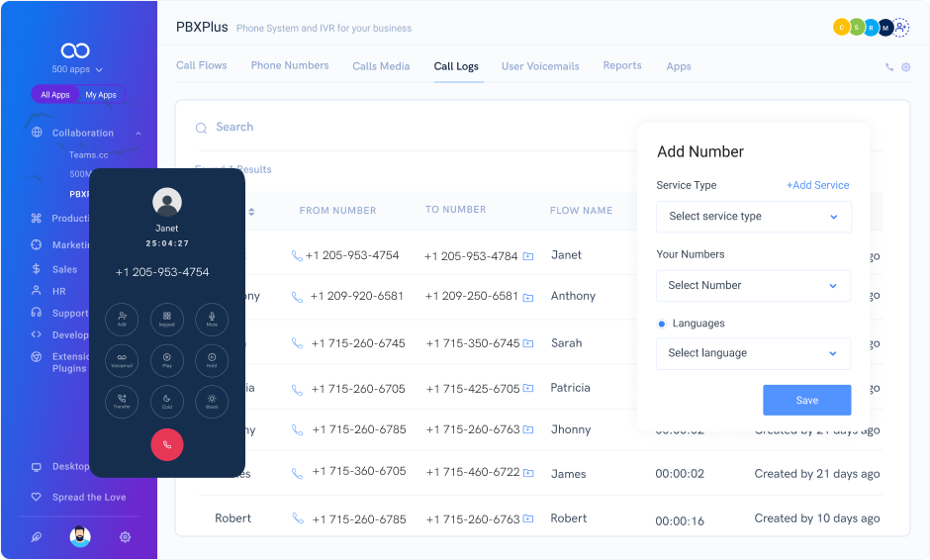The image size is (930, 560).
Task: Switch to My Apps toggle
Action: 101,95
